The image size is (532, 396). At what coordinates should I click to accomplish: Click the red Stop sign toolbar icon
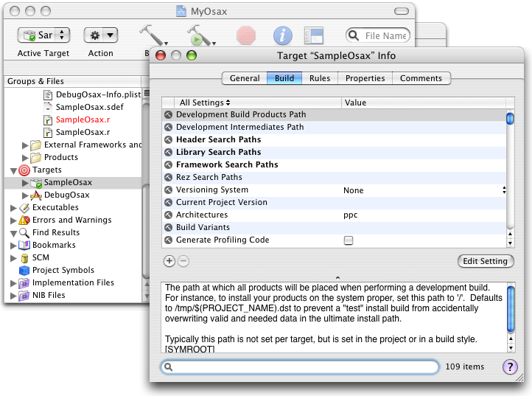pyautogui.click(x=246, y=35)
